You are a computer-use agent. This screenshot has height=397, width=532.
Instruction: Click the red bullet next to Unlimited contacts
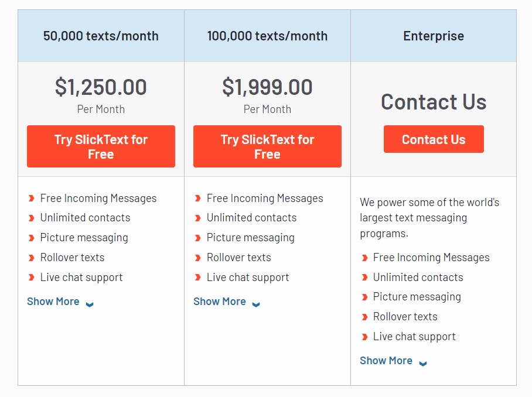(x=32, y=218)
